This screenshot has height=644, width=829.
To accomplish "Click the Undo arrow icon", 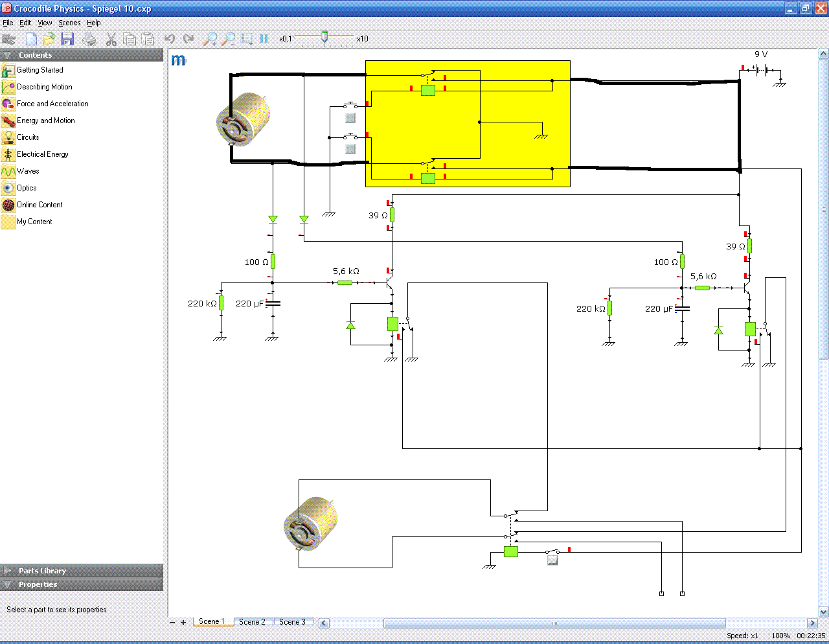I will point(170,39).
